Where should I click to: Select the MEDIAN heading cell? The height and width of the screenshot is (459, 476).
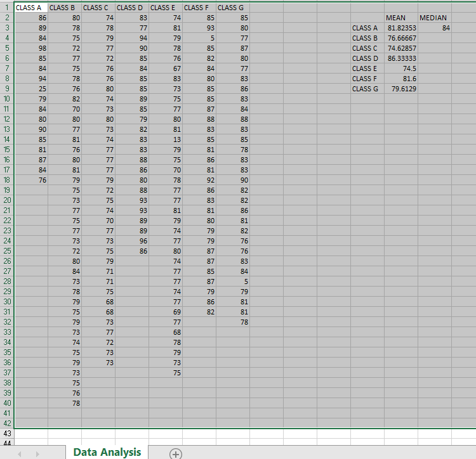tap(435, 18)
